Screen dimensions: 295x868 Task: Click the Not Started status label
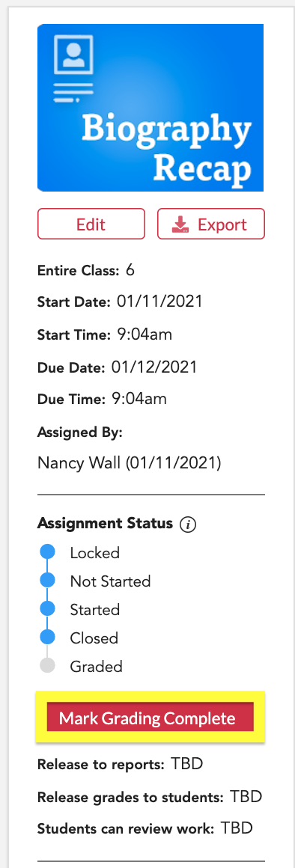coord(110,581)
